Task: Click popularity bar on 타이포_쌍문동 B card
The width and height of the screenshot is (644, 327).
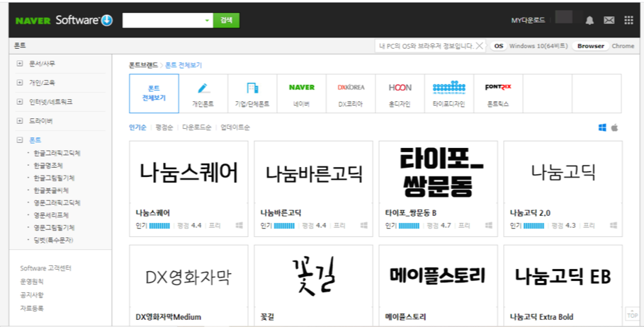Action: coord(409,226)
